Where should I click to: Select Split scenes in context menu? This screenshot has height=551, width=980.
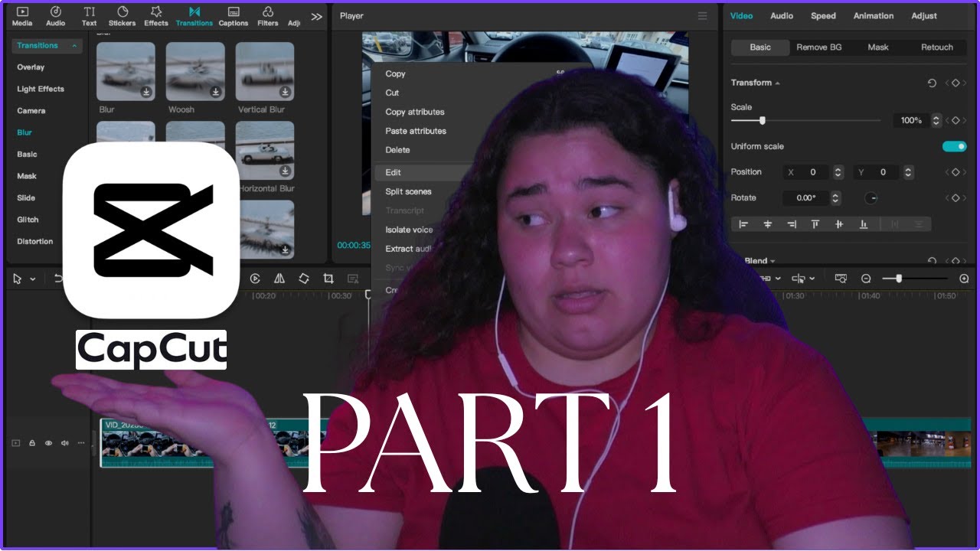click(x=408, y=191)
